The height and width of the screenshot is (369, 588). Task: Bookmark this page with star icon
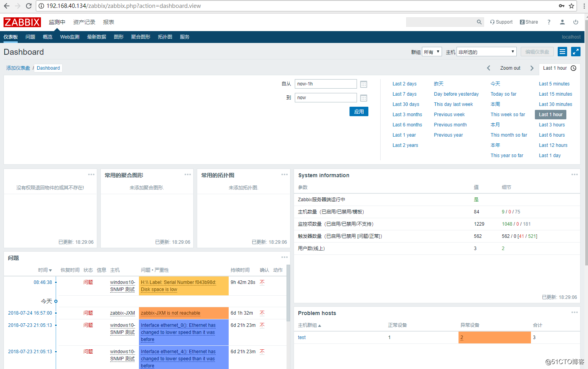[x=571, y=6]
